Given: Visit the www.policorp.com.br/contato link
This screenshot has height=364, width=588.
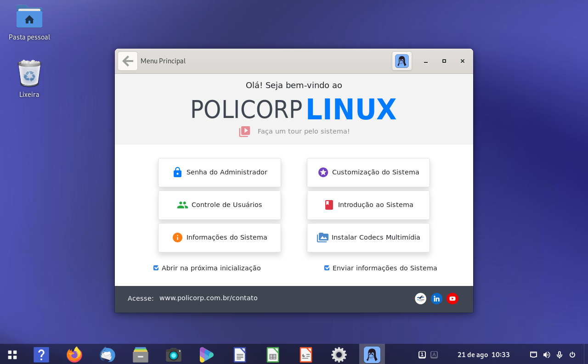Looking at the screenshot, I should [x=209, y=297].
